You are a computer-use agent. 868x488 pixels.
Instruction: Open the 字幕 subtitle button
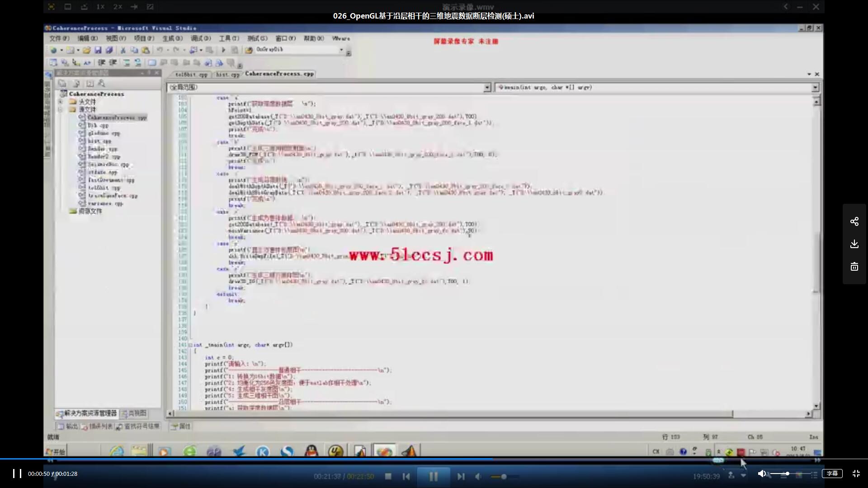click(x=832, y=474)
